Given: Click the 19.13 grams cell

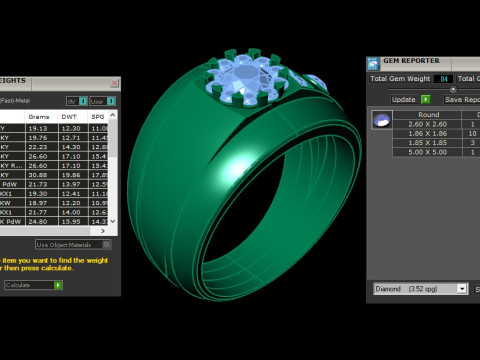Looking at the screenshot, I should (41, 128).
